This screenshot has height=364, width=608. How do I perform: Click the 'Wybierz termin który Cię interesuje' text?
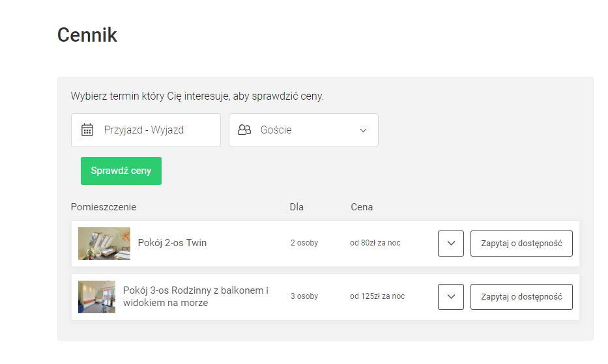pyautogui.click(x=197, y=96)
